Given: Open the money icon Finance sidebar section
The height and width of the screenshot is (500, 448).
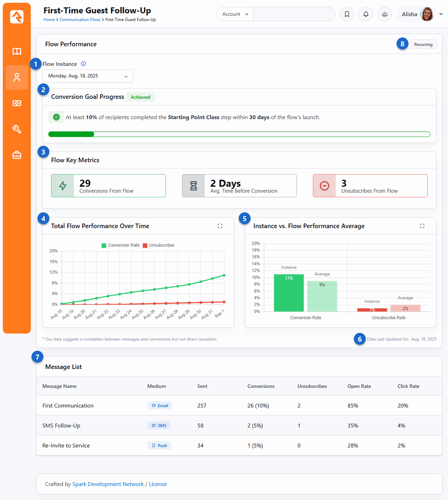Looking at the screenshot, I should tap(17, 103).
